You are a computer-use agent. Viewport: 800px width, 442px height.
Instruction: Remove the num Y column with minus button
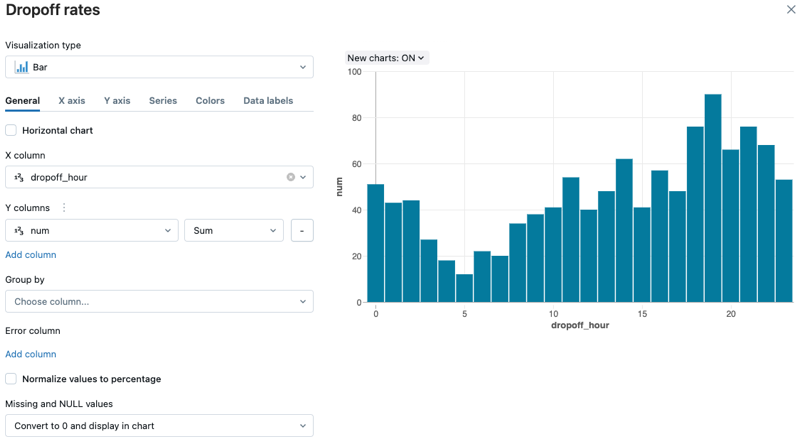pyautogui.click(x=301, y=231)
